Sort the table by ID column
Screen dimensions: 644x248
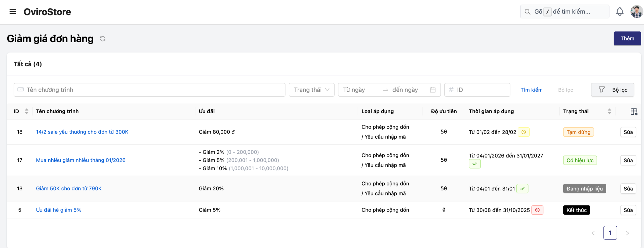coord(26,111)
